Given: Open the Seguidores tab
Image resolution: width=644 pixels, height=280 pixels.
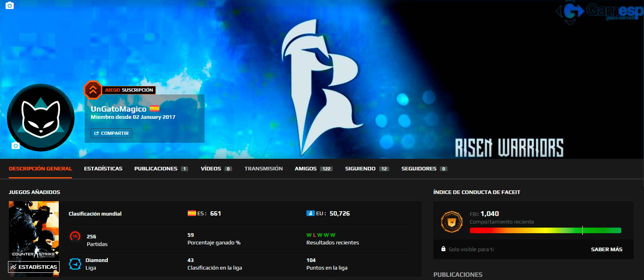Looking at the screenshot, I should 424,169.
